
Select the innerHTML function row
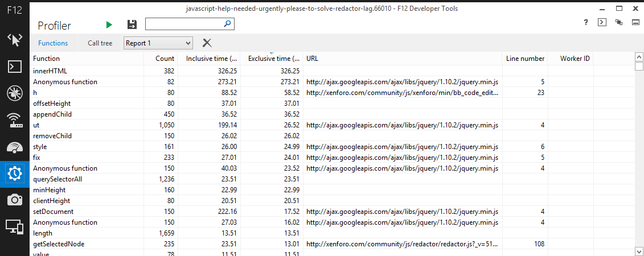coord(50,71)
